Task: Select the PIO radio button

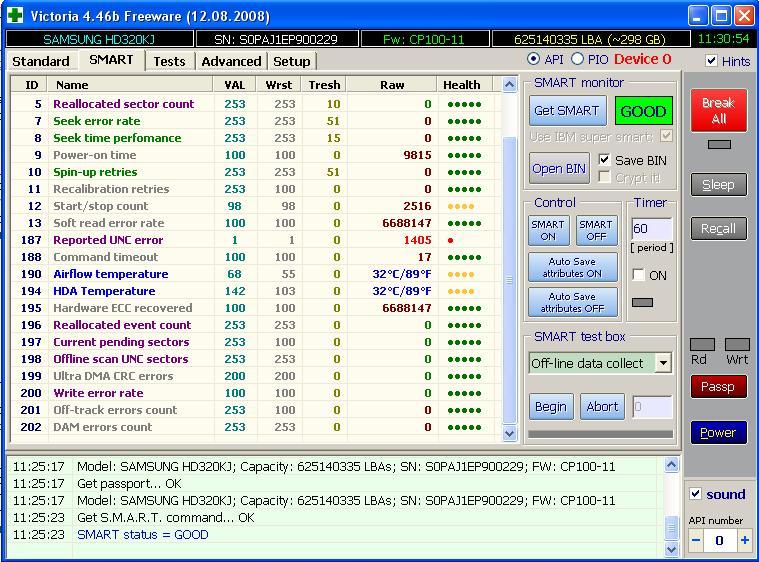Action: (578, 60)
